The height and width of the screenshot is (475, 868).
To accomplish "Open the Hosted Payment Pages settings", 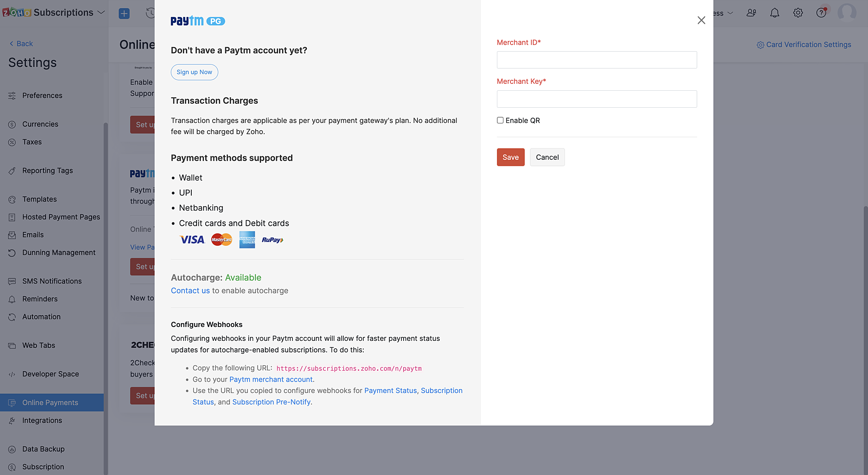I will (x=61, y=217).
